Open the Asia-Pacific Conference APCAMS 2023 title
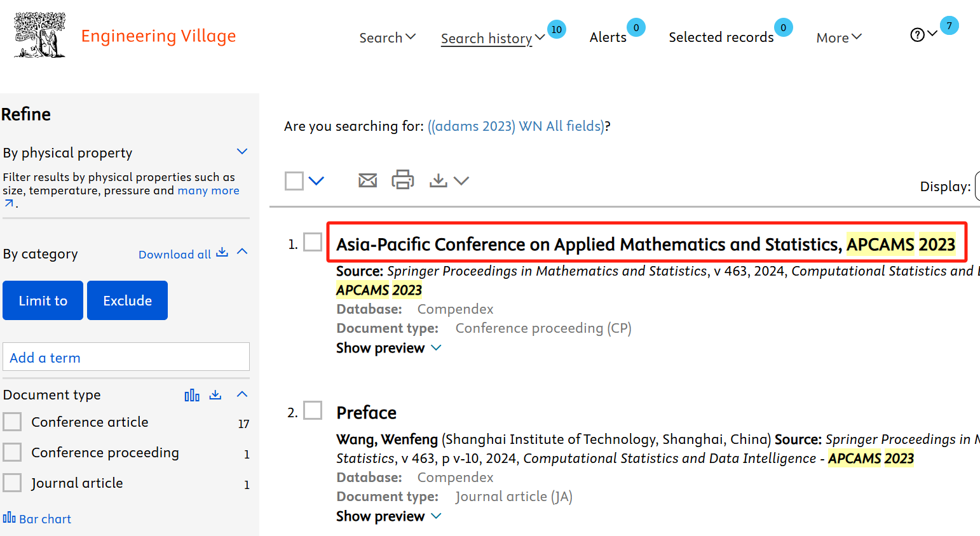 (x=646, y=245)
